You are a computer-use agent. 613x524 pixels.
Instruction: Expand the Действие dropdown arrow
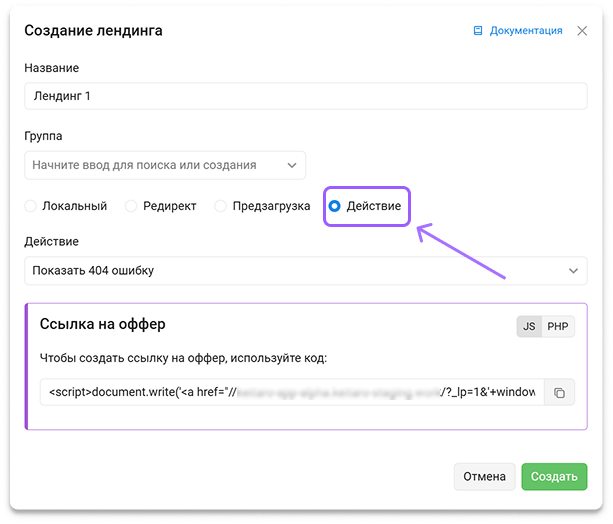point(573,270)
